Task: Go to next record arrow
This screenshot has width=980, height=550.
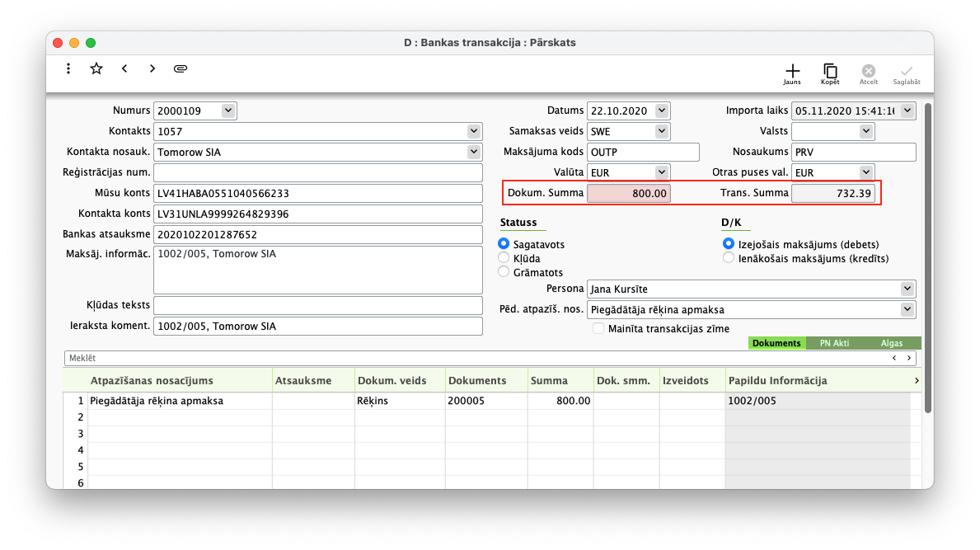Action: click(x=152, y=68)
